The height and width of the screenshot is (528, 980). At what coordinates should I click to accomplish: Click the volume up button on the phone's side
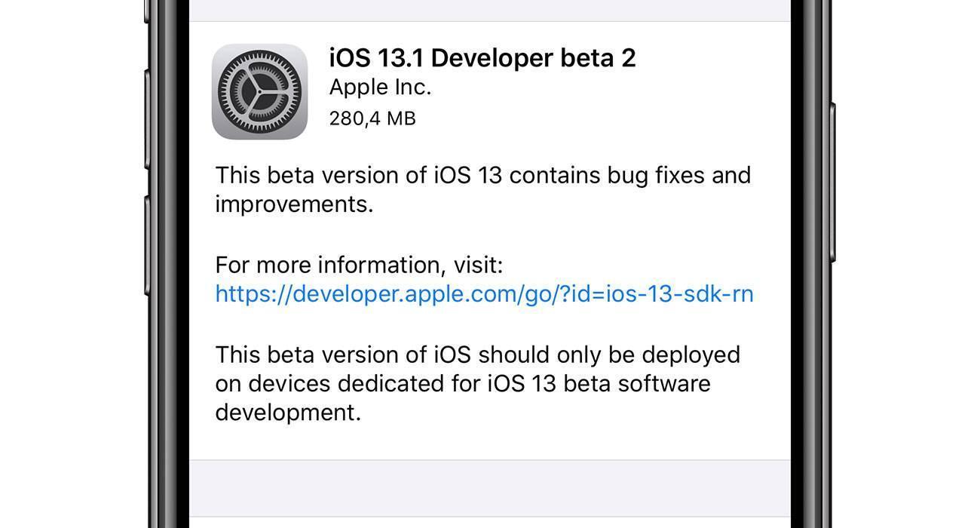[x=146, y=118]
